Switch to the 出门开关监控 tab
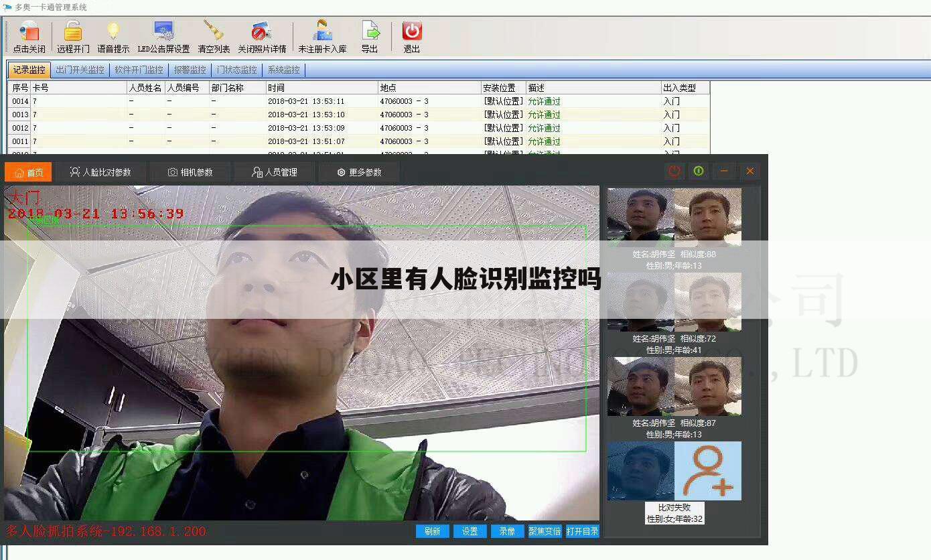Image resolution: width=931 pixels, height=560 pixels. click(80, 70)
